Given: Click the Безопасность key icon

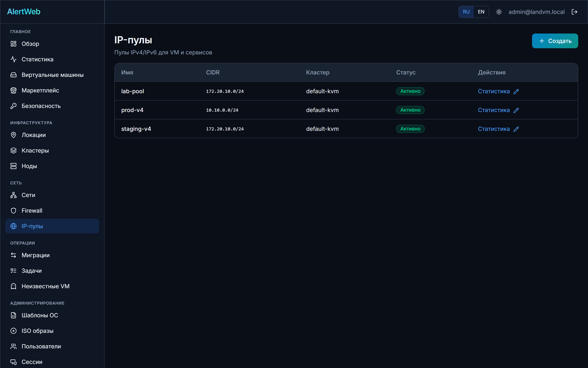Looking at the screenshot, I should click(13, 106).
